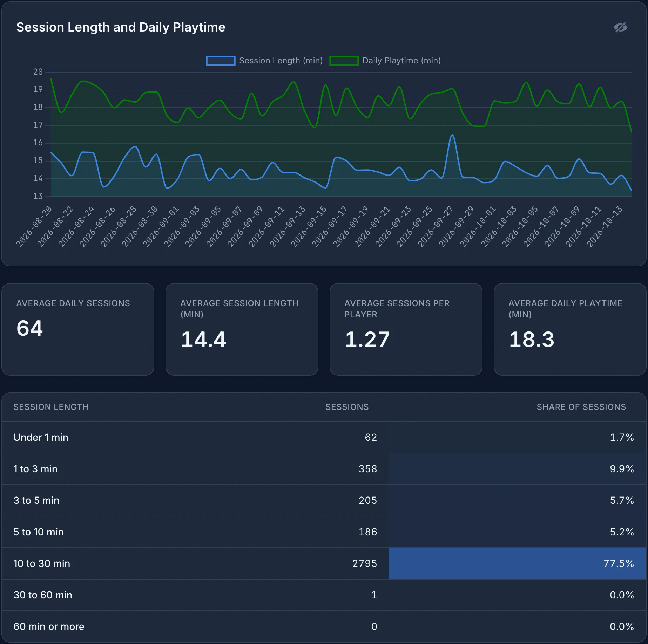
Task: Click the "30 to 60 min" row label
Action: (43, 595)
